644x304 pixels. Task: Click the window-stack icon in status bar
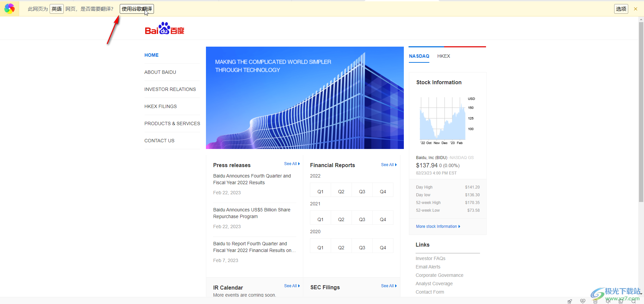click(621, 301)
